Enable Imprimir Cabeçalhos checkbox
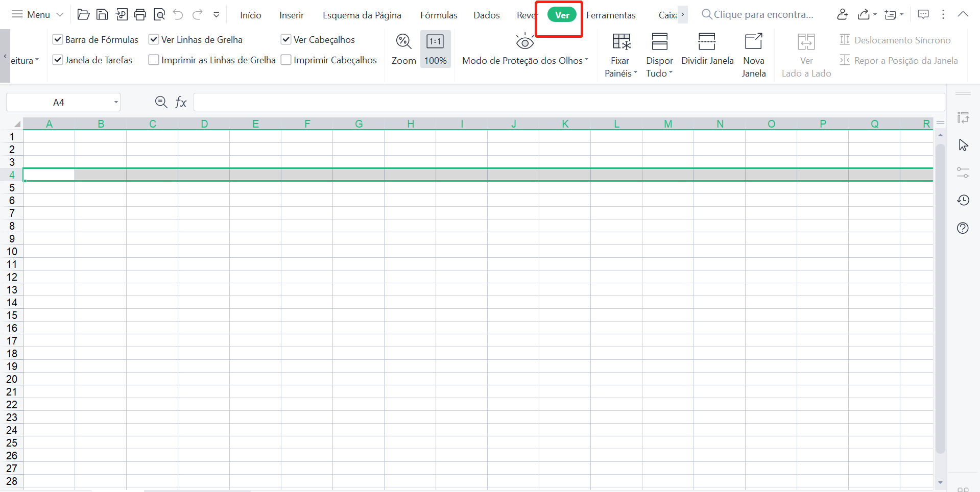 pos(286,60)
